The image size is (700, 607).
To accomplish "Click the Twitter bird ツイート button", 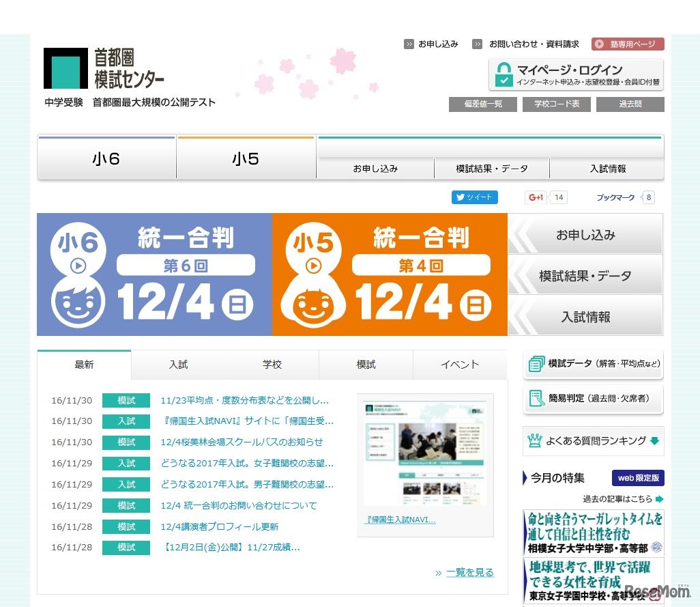I will click(x=475, y=197).
